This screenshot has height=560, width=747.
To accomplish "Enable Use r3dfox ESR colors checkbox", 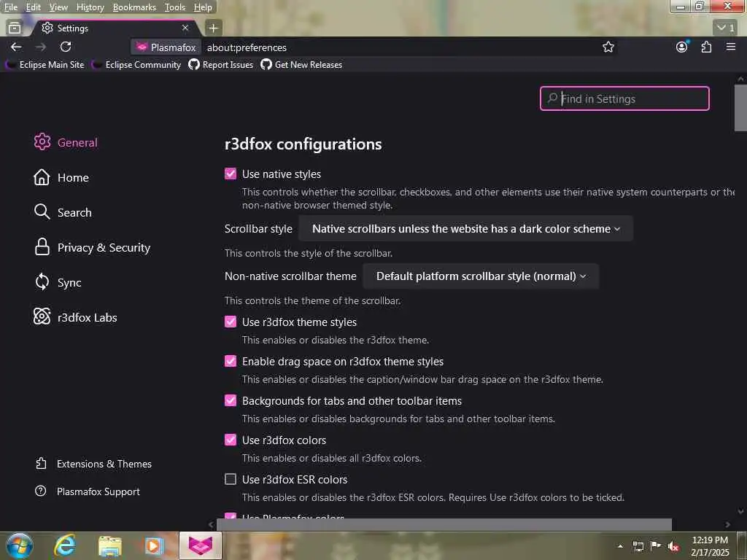I will (231, 479).
